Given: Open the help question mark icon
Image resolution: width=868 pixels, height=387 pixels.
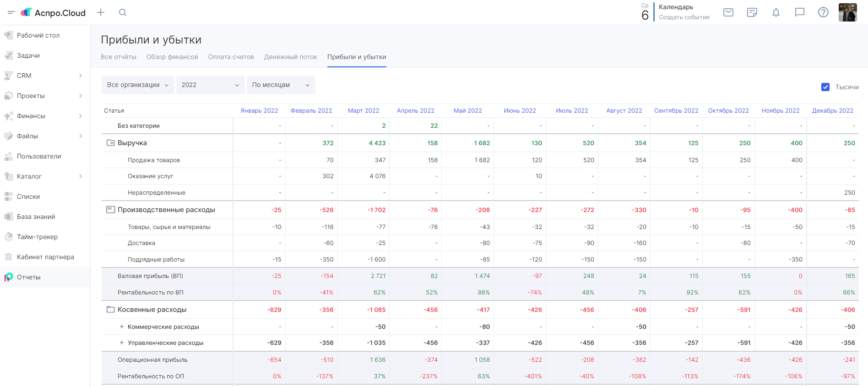Looking at the screenshot, I should click(823, 12).
